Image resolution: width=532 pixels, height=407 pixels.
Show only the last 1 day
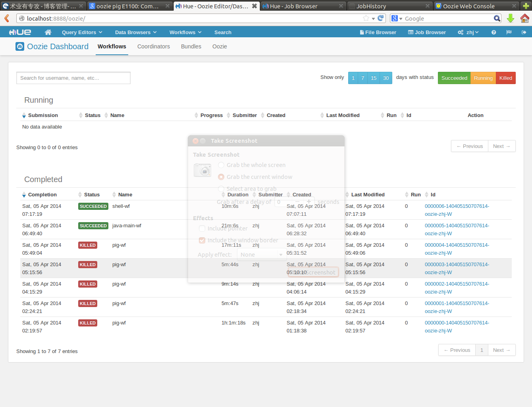pyautogui.click(x=353, y=78)
